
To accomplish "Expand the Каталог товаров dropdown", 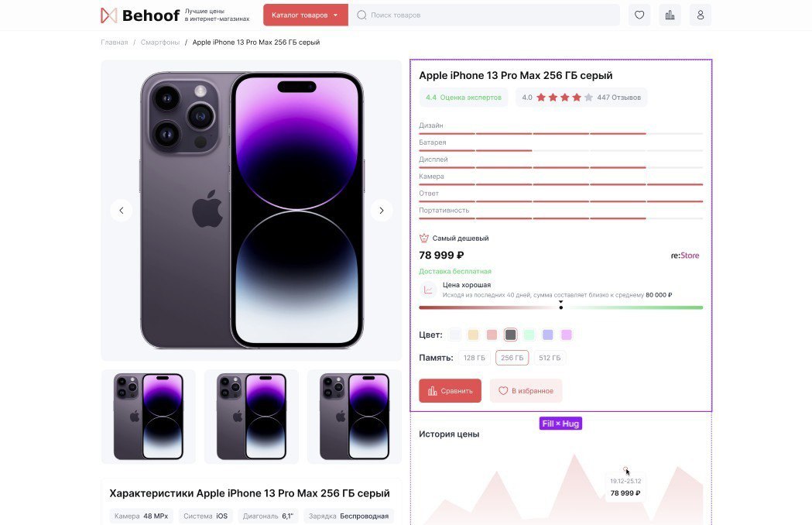I will tap(306, 15).
